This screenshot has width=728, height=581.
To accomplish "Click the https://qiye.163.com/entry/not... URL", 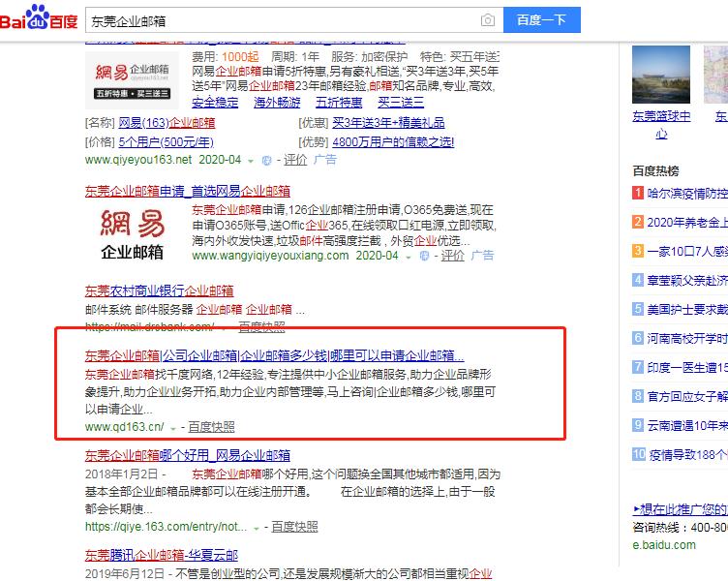I will (166, 527).
